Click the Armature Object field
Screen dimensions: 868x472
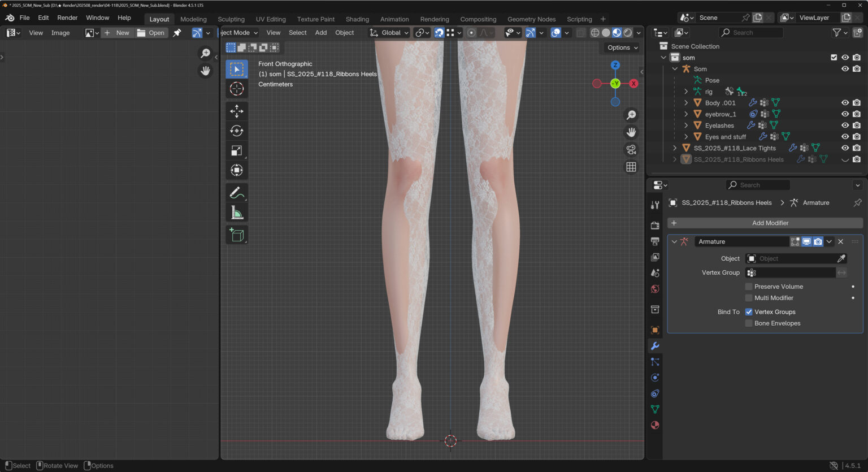[791, 258]
